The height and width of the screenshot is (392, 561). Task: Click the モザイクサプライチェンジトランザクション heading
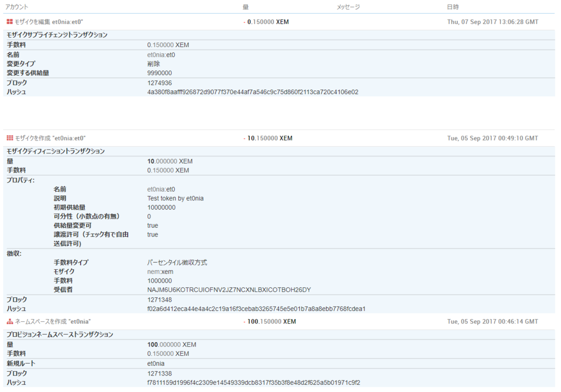(x=57, y=34)
